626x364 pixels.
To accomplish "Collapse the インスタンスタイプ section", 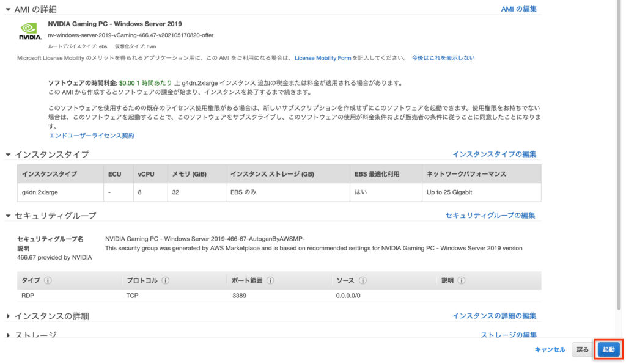I will (x=8, y=155).
